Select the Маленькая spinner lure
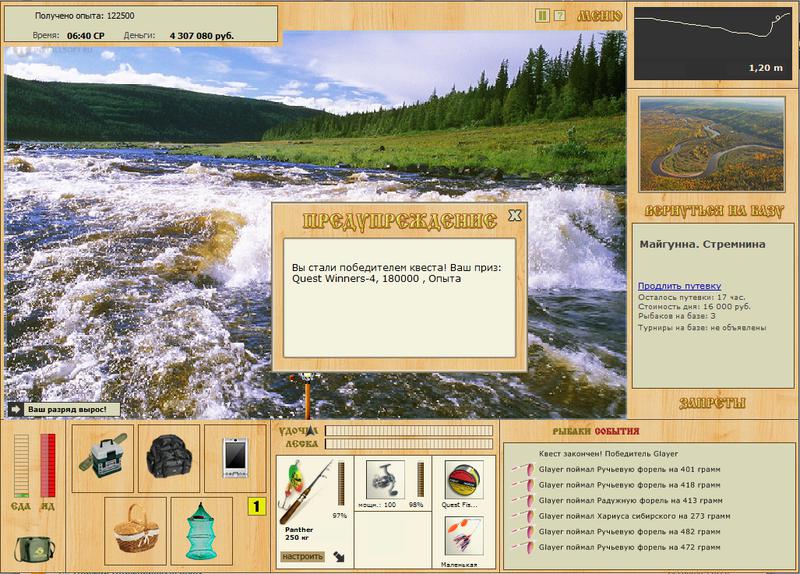The width and height of the screenshot is (800, 574). click(464, 536)
